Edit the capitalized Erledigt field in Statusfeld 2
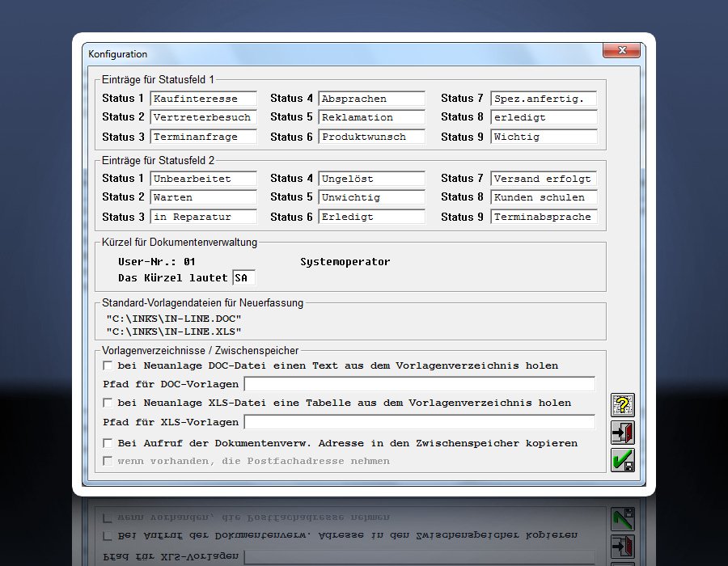Image resolution: width=728 pixels, height=566 pixels. [x=371, y=217]
